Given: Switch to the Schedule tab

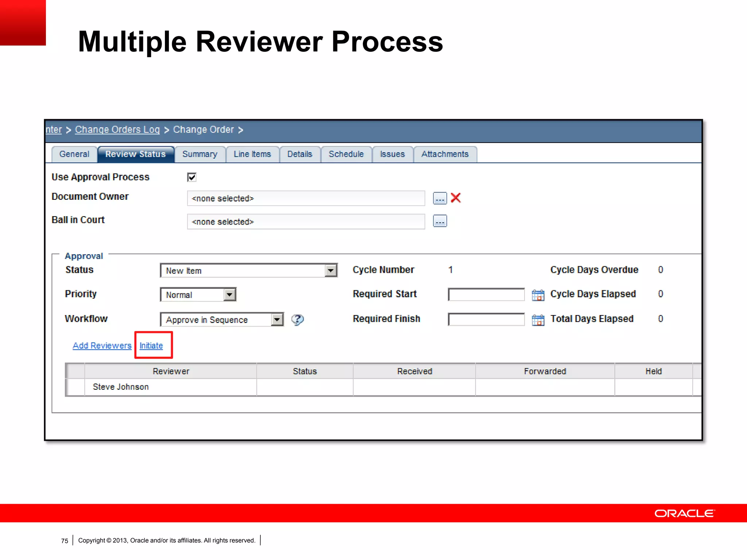Looking at the screenshot, I should [346, 154].
